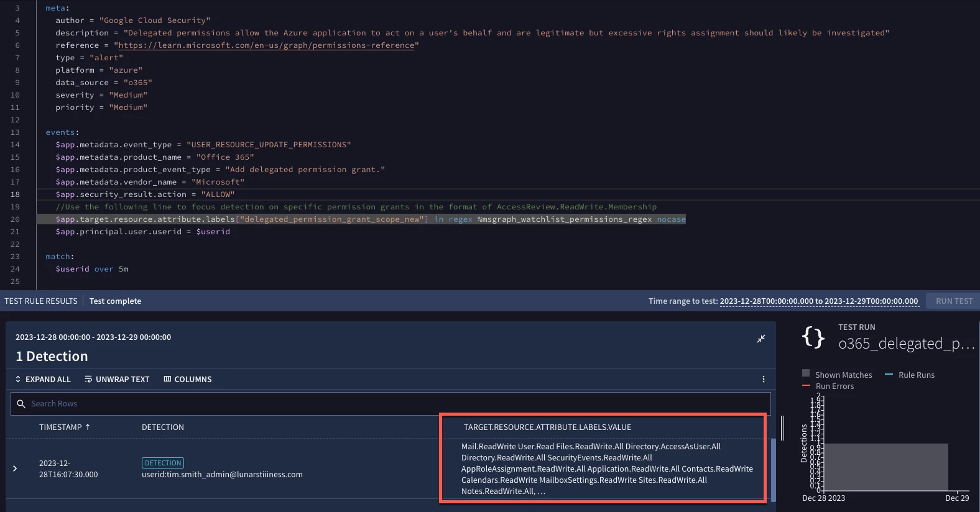Image resolution: width=980 pixels, height=512 pixels.
Task: Click the Search Rows input field
Action: (391, 404)
